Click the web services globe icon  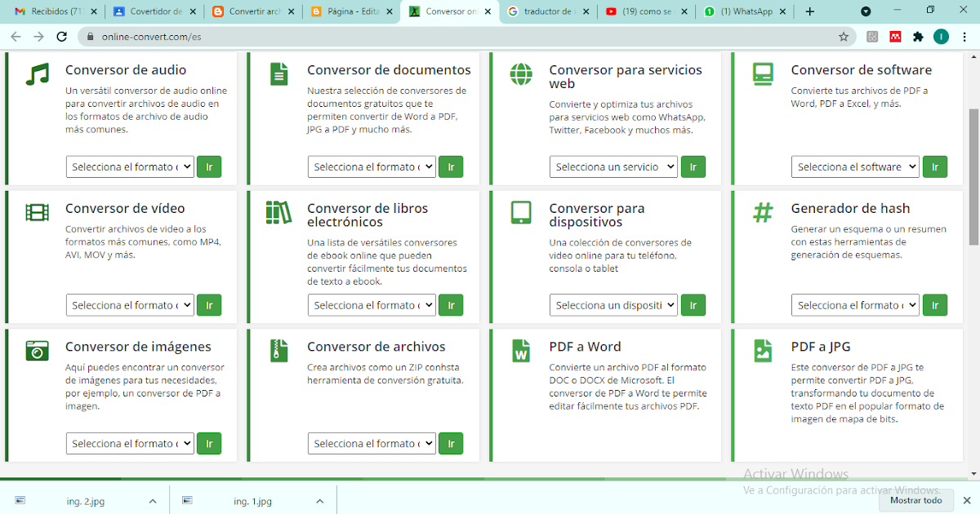click(x=520, y=73)
